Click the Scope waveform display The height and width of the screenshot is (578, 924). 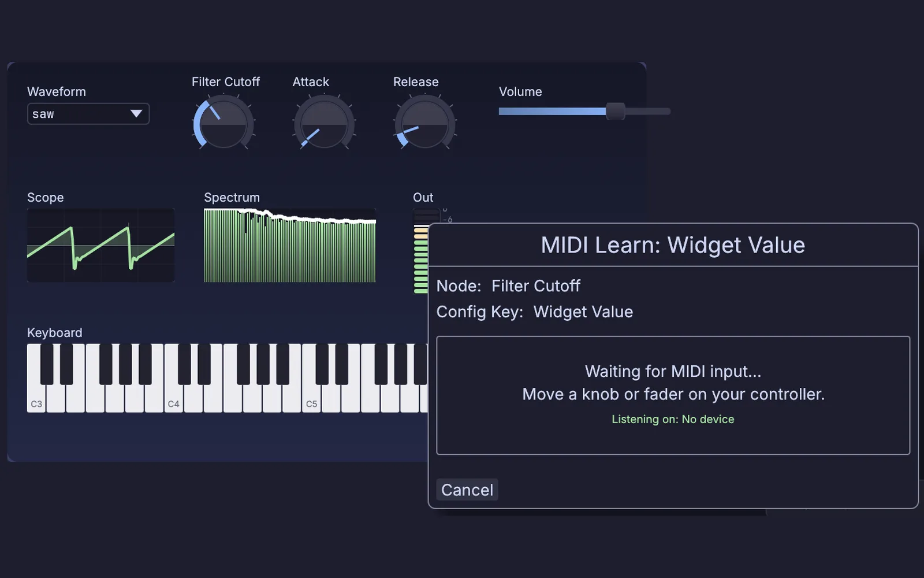point(100,245)
